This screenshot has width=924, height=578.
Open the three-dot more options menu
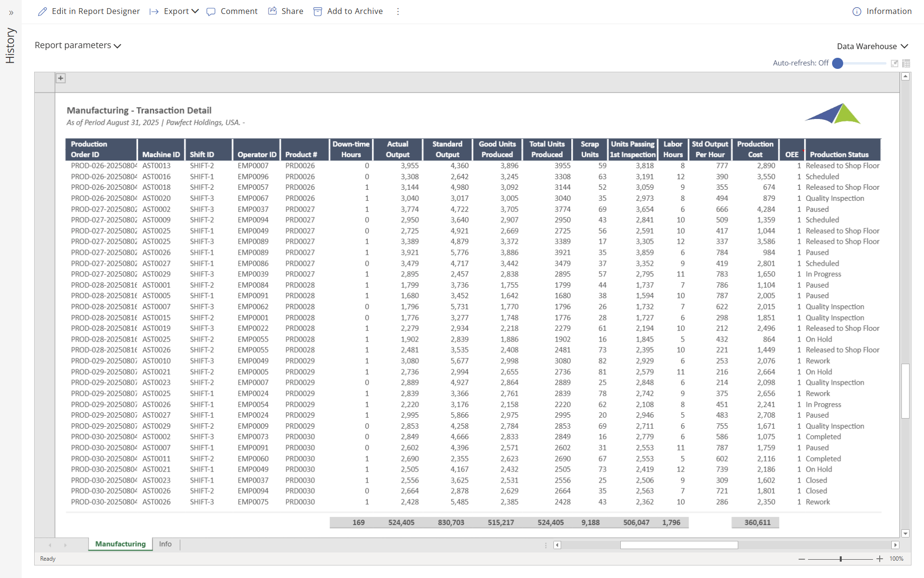[398, 11]
